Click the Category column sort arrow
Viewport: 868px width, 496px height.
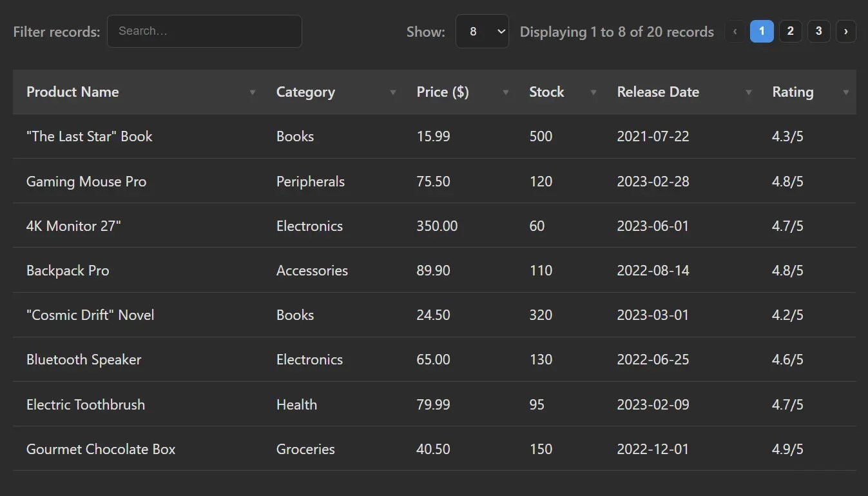393,93
